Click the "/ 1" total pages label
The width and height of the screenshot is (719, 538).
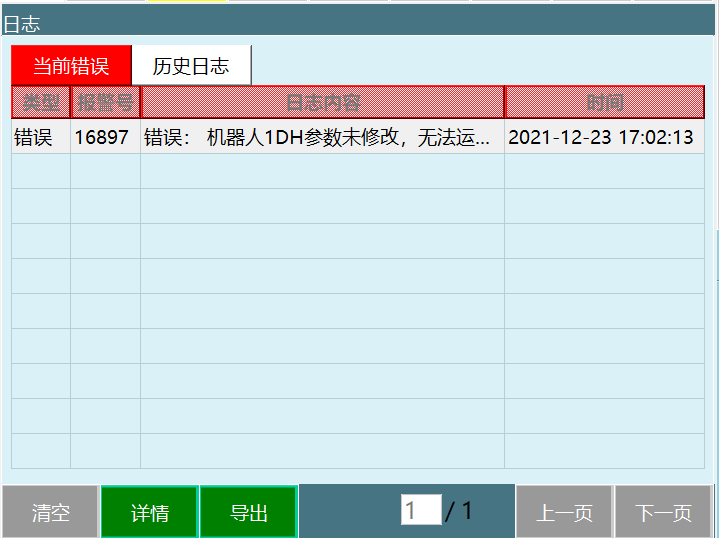(x=459, y=511)
